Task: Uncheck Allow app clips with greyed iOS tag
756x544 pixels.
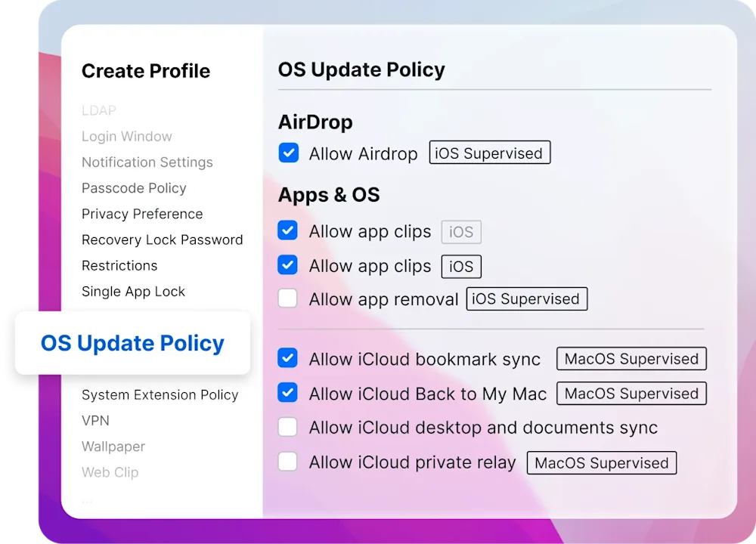Action: [x=288, y=230]
